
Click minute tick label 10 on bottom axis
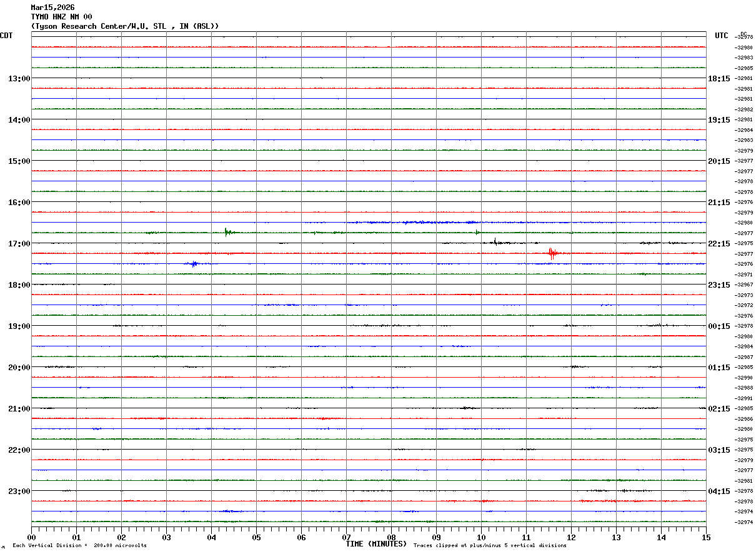point(481,537)
